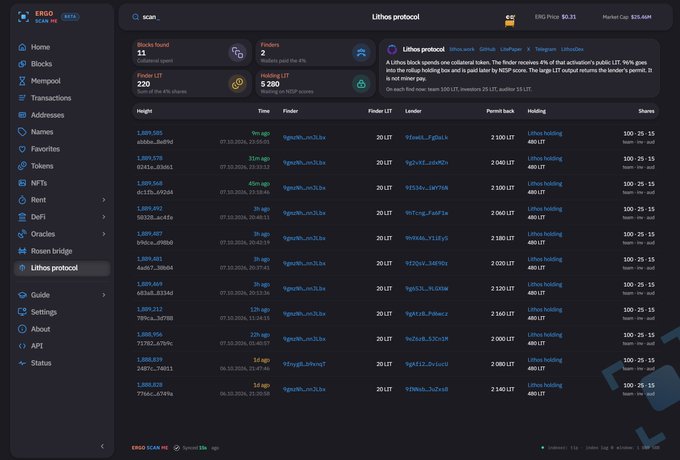The height and width of the screenshot is (460, 680).
Task: Click the Height column header
Action: (144, 111)
